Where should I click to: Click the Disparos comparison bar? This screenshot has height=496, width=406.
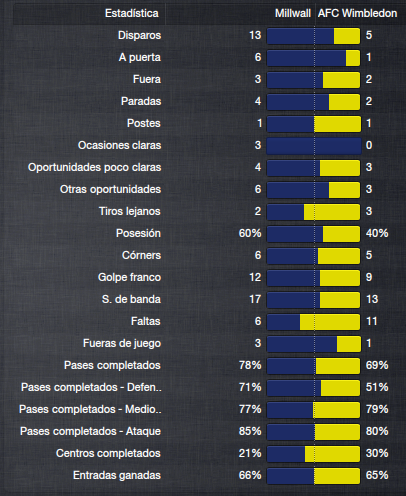pos(314,36)
